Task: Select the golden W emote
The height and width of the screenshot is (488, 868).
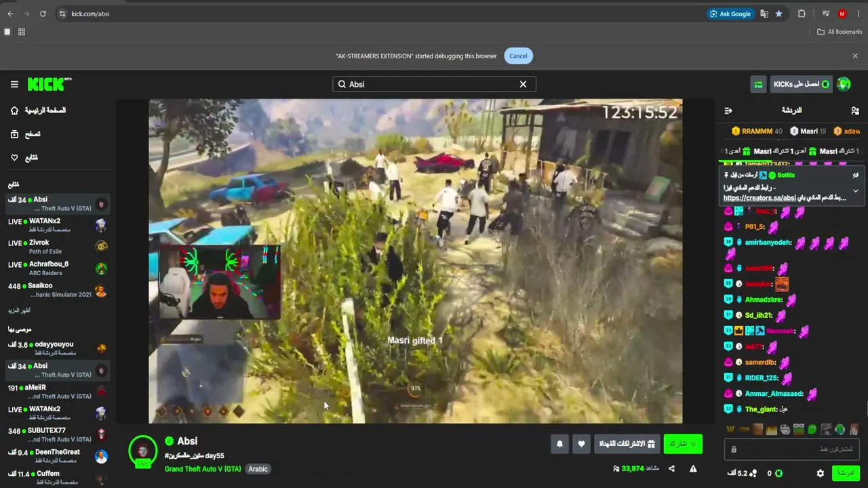Action: (730, 429)
